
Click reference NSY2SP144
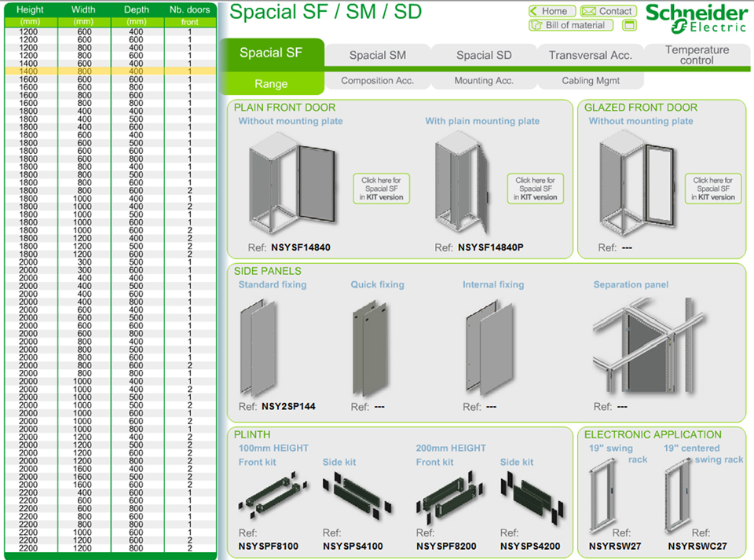[x=288, y=407]
